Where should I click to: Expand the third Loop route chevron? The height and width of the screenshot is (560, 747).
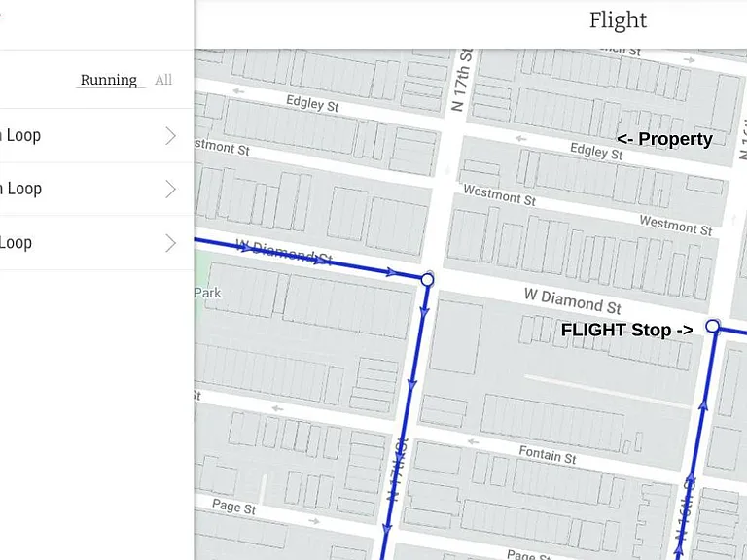point(170,243)
